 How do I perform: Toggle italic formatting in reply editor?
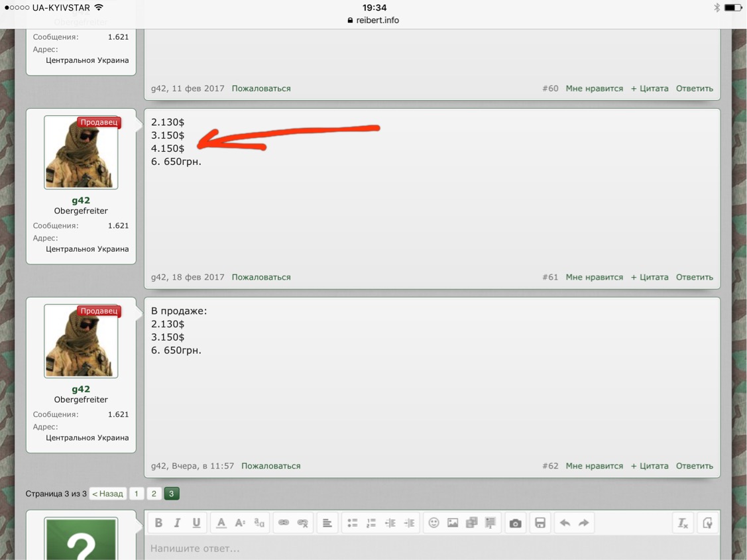[177, 523]
